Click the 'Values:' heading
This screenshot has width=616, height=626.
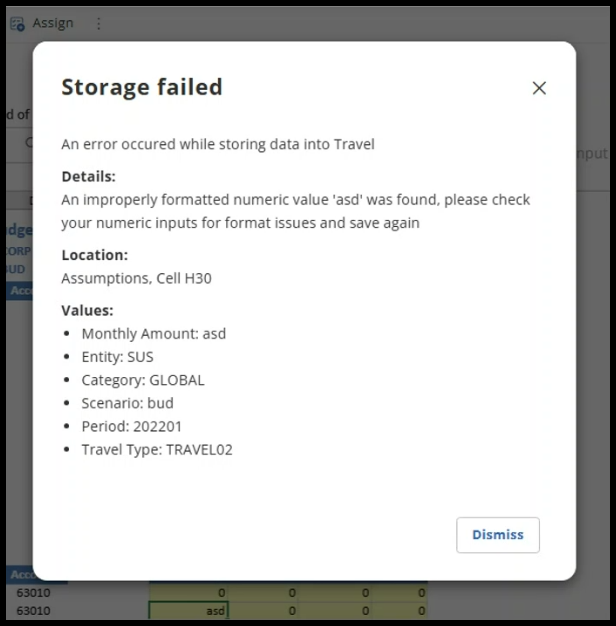[87, 310]
